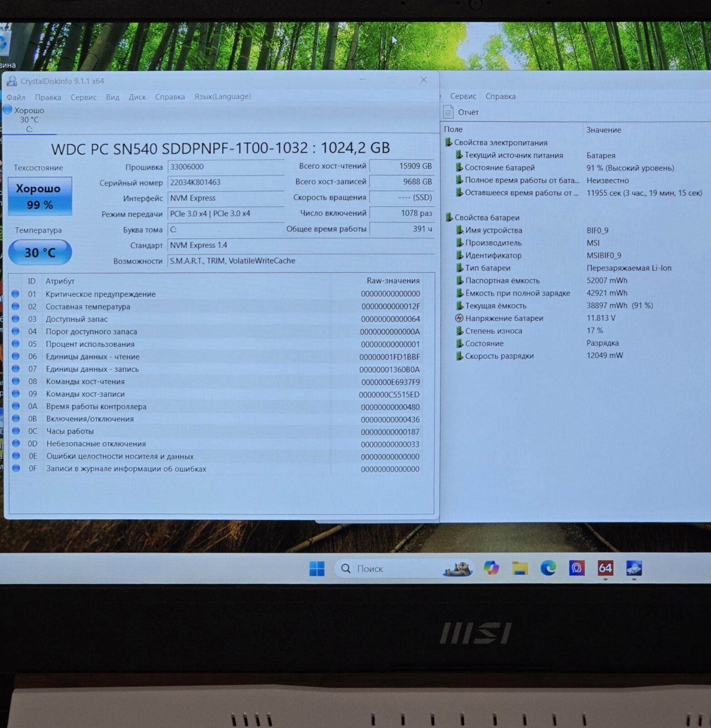The width and height of the screenshot is (711, 728).
Task: Click the Отчёт document icon
Action: 448,112
